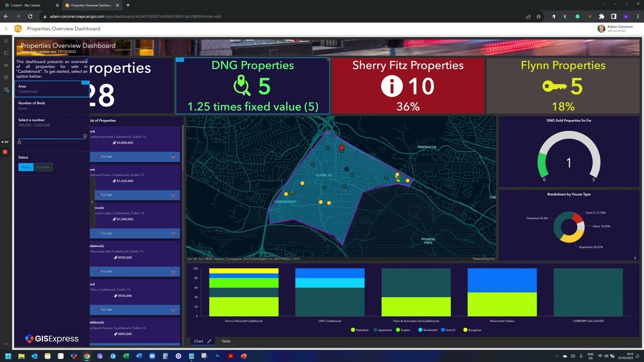Open Chrome side panel icon
This screenshot has height=362, width=644.
click(614, 17)
